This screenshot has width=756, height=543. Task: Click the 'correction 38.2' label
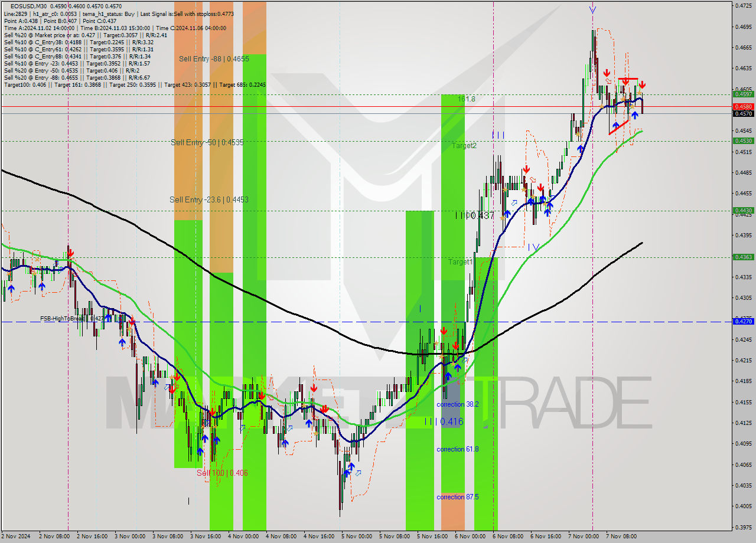(x=458, y=404)
